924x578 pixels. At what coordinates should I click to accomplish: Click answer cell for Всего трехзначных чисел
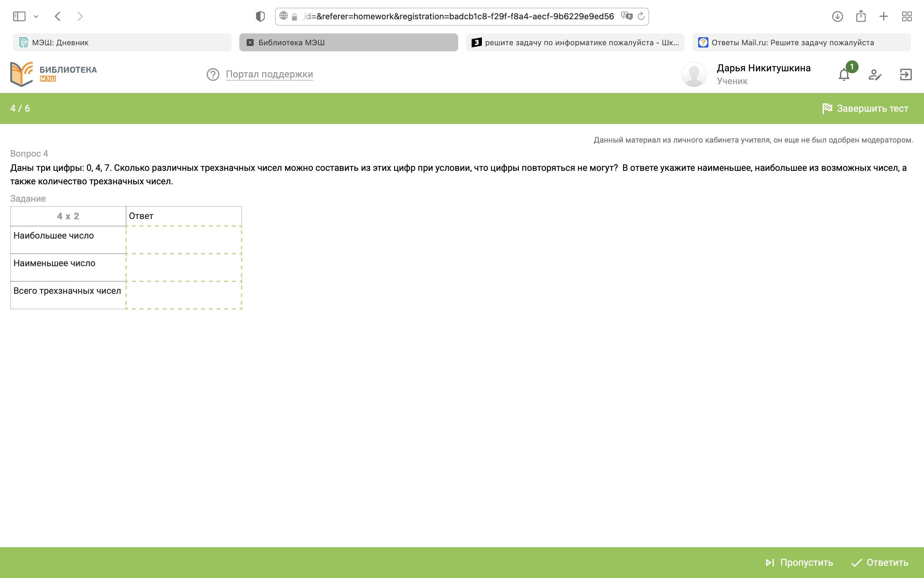(x=184, y=295)
